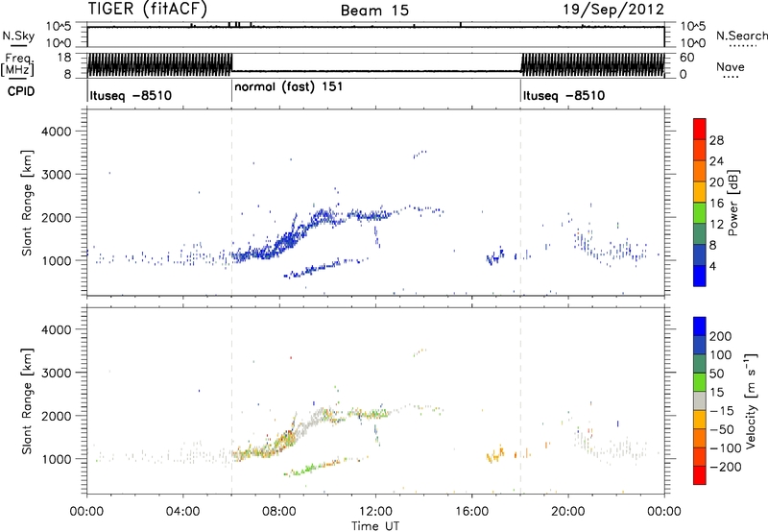Click the 4 tick on Power colorbar
Screen dimensions: 768x532
pos(712,267)
